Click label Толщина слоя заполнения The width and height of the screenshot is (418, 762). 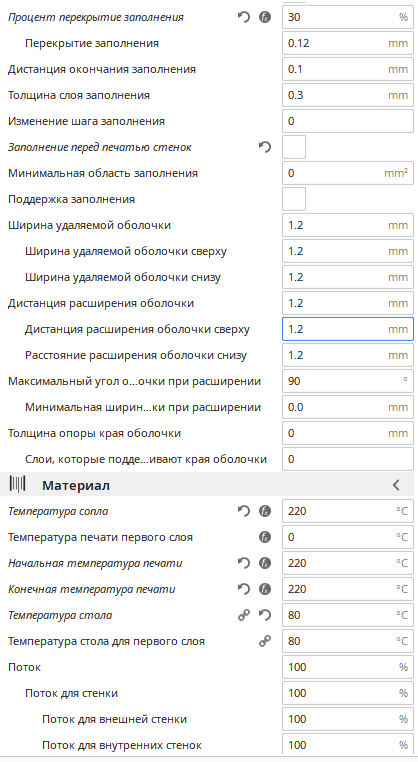[x=79, y=95]
